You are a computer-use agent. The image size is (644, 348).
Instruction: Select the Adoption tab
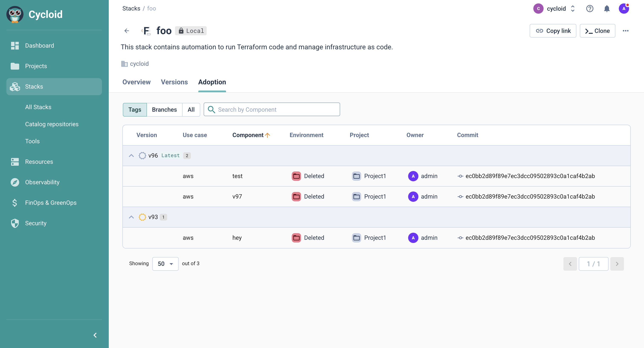212,82
